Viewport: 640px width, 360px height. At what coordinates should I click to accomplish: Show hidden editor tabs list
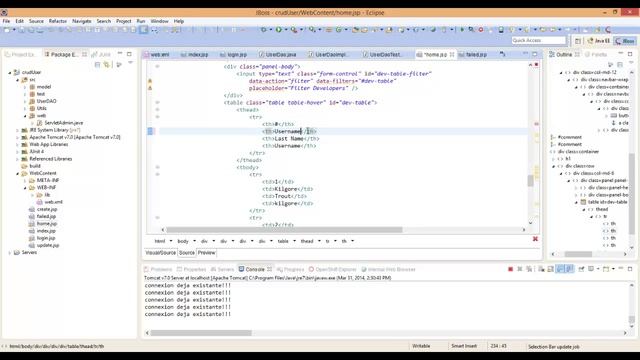(502, 54)
